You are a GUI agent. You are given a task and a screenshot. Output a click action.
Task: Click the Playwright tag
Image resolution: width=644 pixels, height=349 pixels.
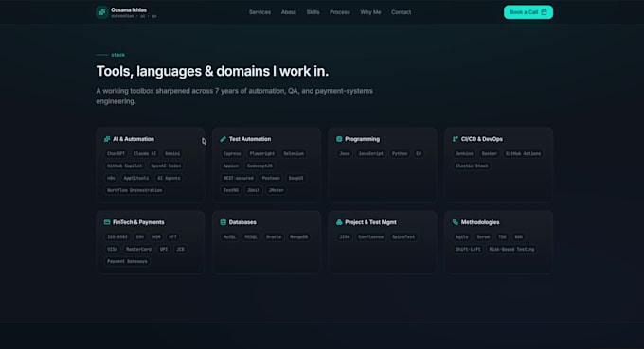coord(262,154)
